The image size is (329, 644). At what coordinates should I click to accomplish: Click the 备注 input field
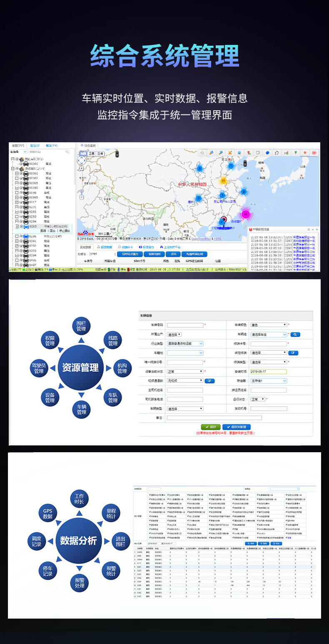pos(214,418)
